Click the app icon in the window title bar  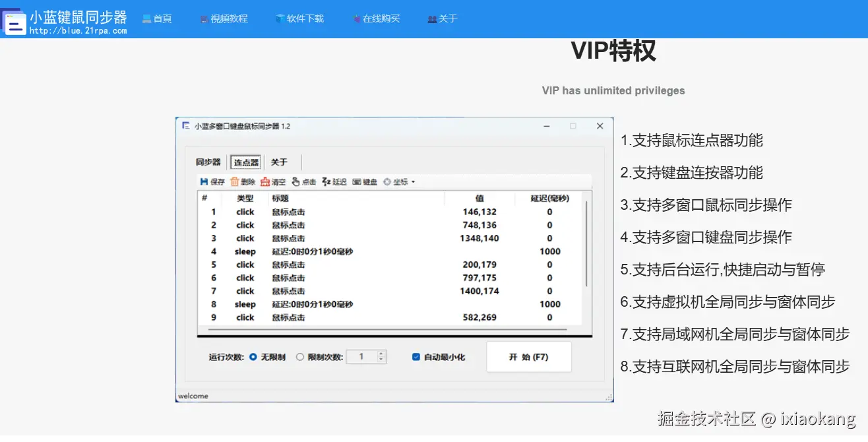tap(187, 125)
